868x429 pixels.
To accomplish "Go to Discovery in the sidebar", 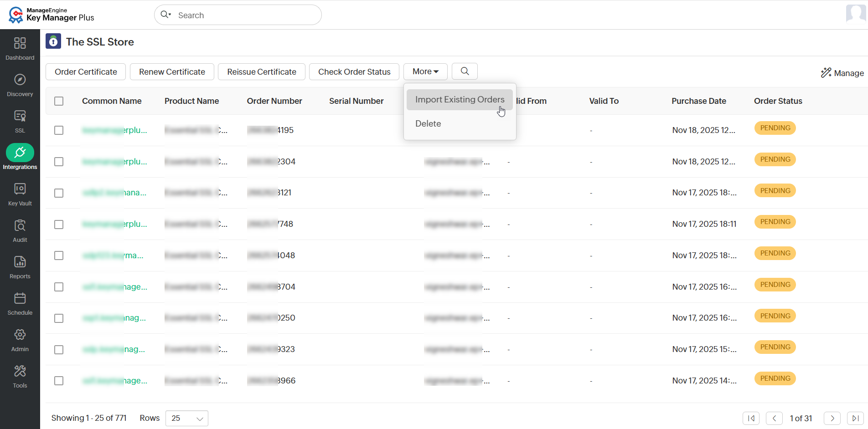I will 20,80.
